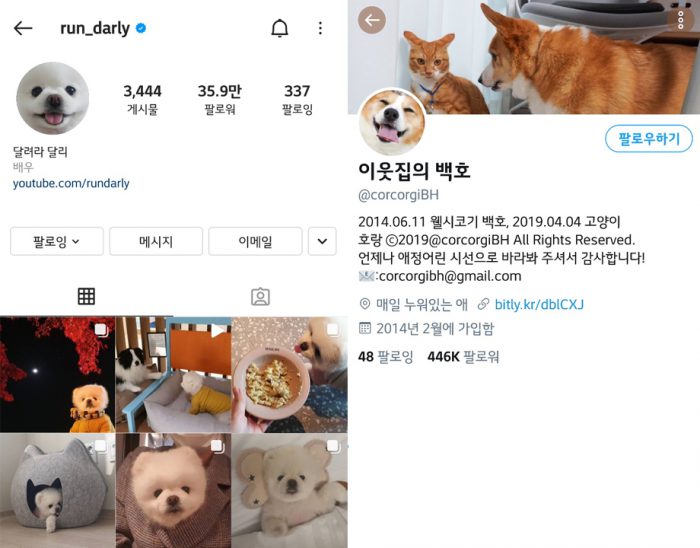
Task: Switch to the tagged photos tab
Action: [260, 297]
